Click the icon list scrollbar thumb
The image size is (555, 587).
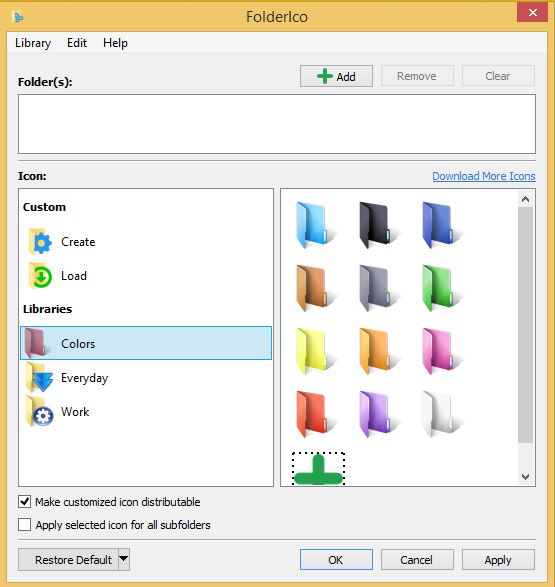[x=525, y=325]
